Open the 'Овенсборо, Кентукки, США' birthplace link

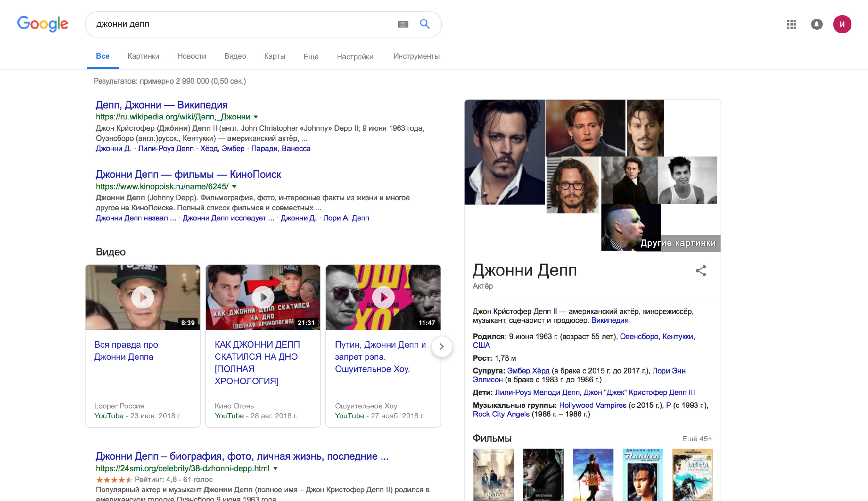click(x=584, y=341)
